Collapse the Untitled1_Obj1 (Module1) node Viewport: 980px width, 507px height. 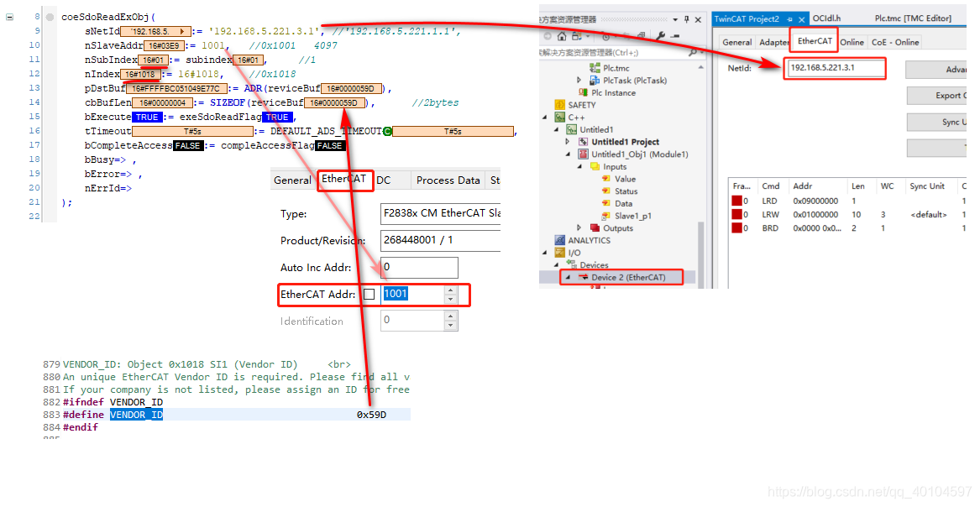(568, 154)
